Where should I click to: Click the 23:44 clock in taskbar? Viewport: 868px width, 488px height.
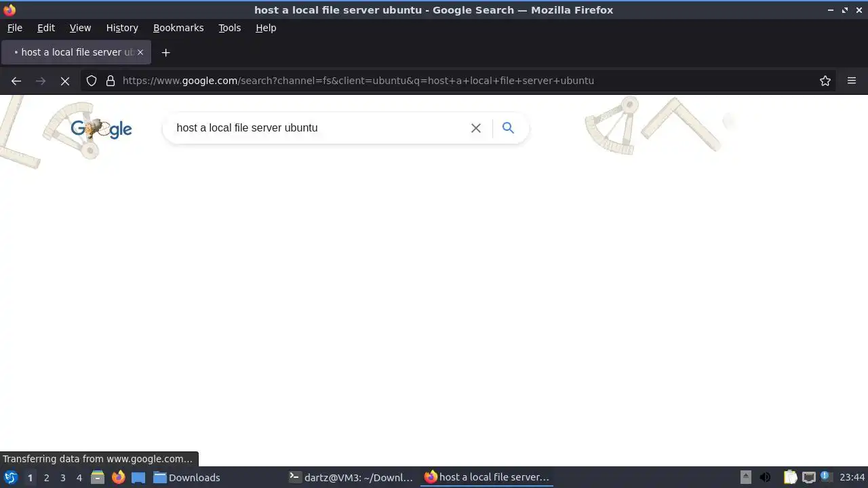pyautogui.click(x=852, y=477)
